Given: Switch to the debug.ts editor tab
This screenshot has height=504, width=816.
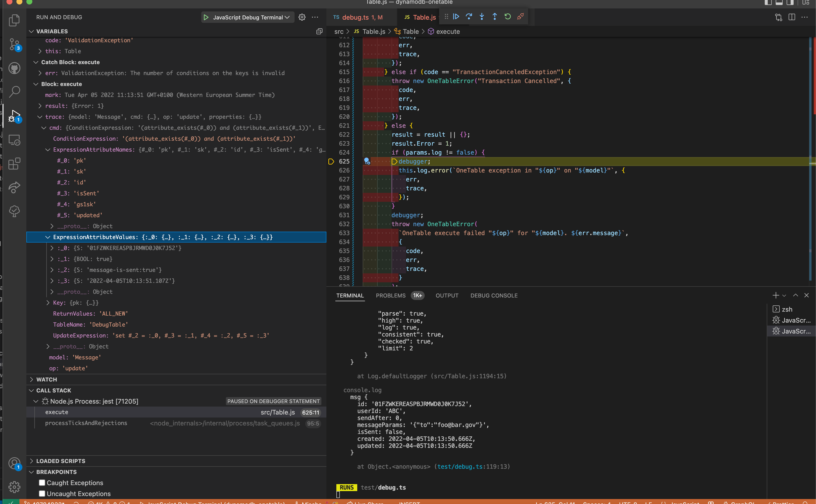Looking at the screenshot, I should pos(355,17).
